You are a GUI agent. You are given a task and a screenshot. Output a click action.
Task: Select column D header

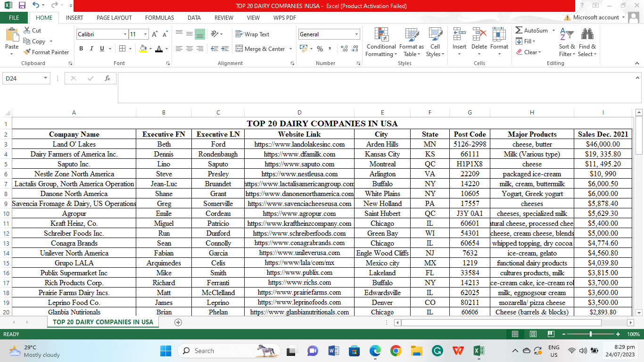(x=299, y=113)
